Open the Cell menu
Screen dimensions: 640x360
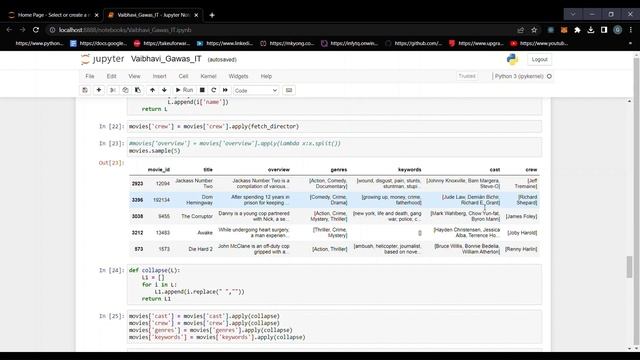pos(183,76)
